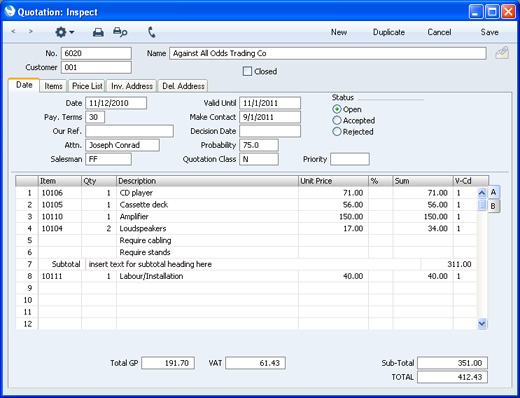Click the item grid scrollbar thumb
This screenshot has height=398, width=520.
pyautogui.click(x=482, y=205)
